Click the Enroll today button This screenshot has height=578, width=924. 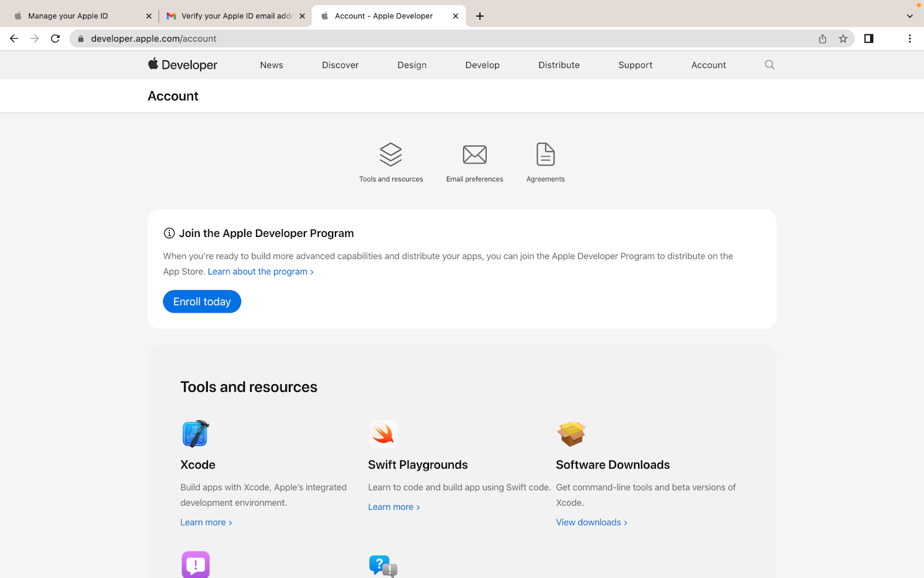click(202, 302)
